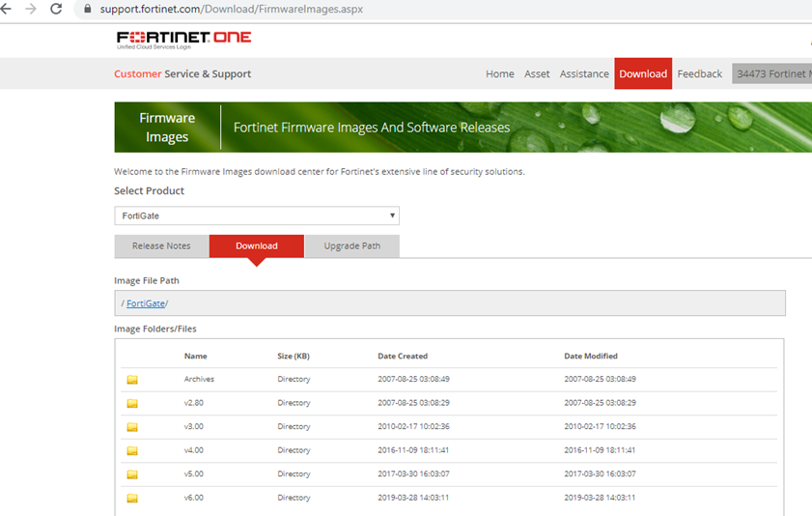Switch to the Upgrade Path tab
This screenshot has height=516, width=812.
click(x=352, y=246)
